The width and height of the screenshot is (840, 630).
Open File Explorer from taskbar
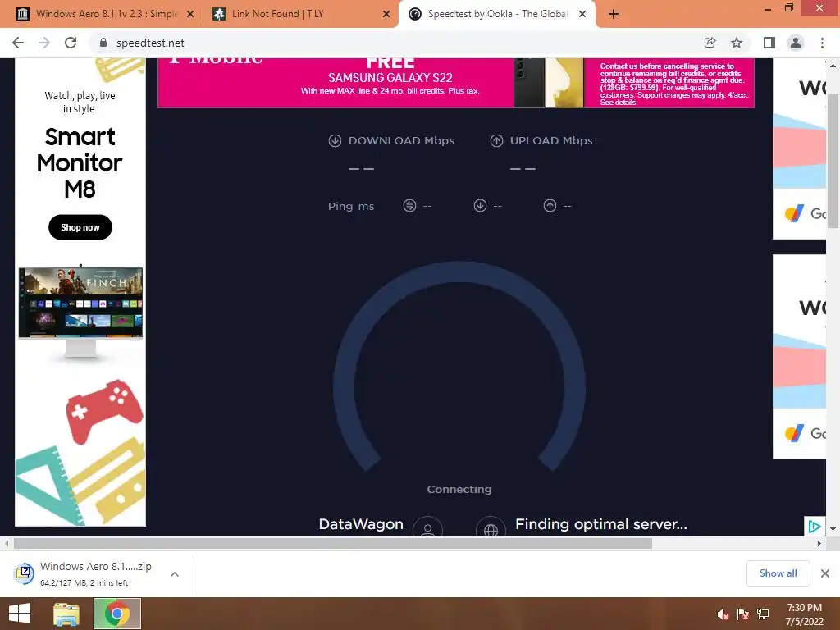pyautogui.click(x=66, y=614)
